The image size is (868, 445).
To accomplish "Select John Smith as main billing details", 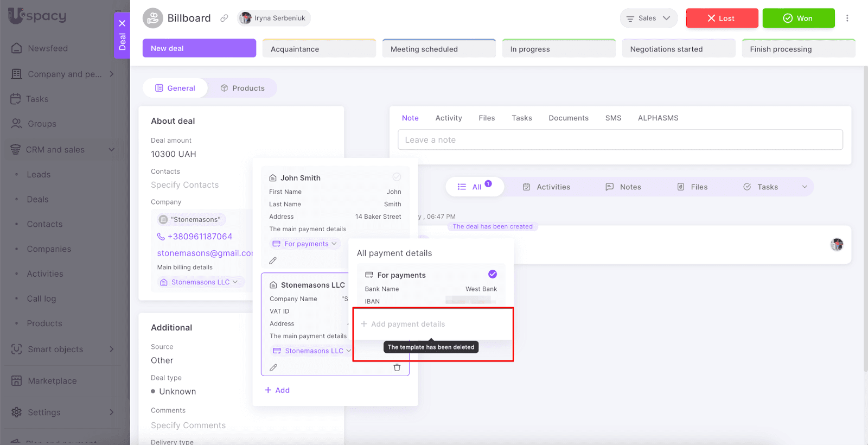I will coord(397,177).
